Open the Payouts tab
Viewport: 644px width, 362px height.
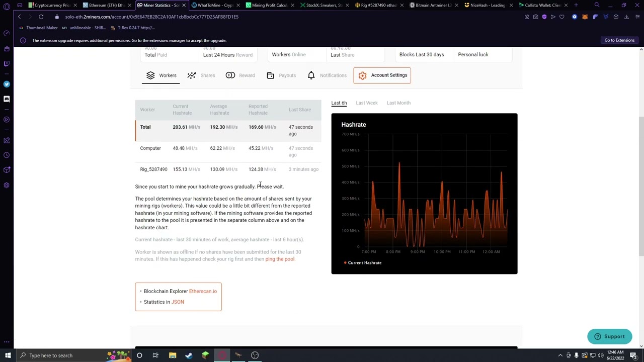click(281, 75)
